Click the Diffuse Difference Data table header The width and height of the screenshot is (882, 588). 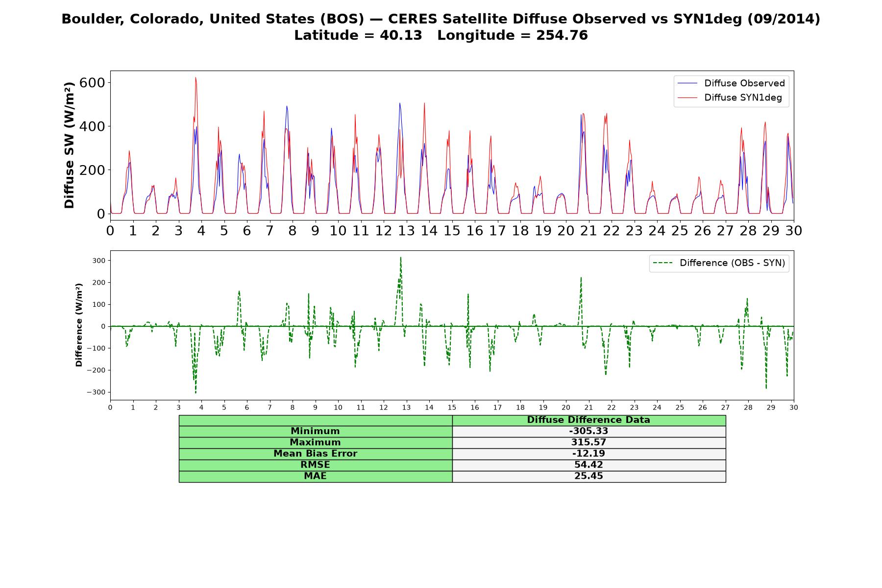(x=589, y=420)
